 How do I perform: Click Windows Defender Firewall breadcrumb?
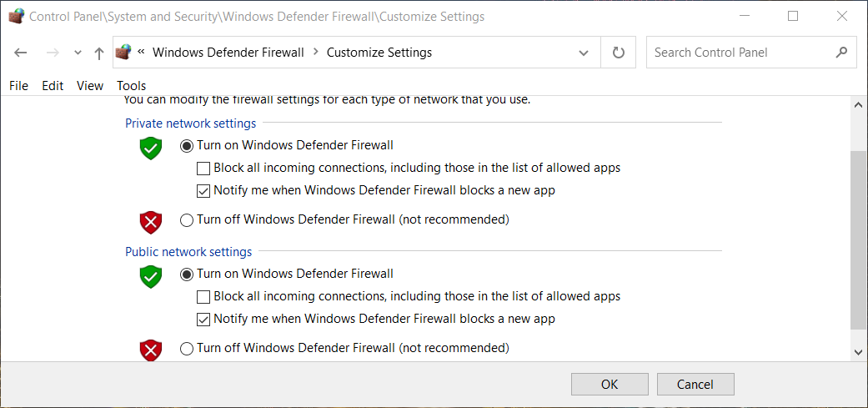coord(228,53)
